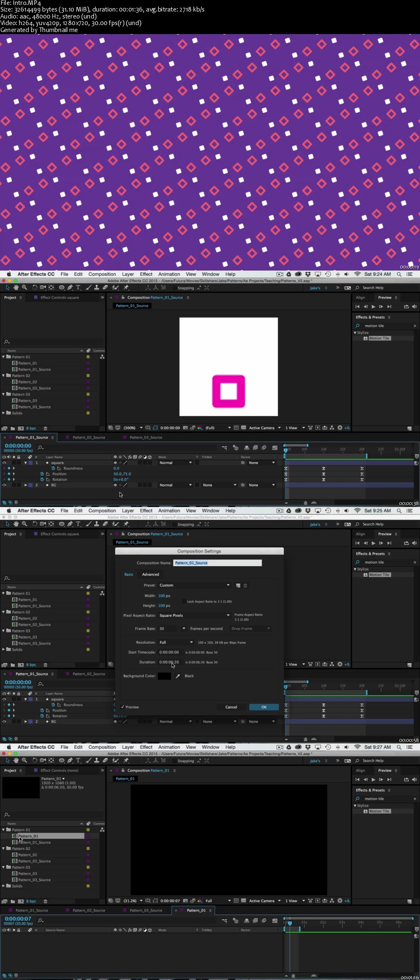Select the Selection arrow tool in 9:24 AM frame
The width and height of the screenshot is (420, 980).
(x=7, y=287)
